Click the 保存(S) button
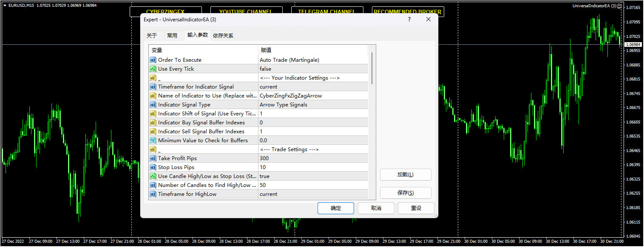 click(x=406, y=193)
